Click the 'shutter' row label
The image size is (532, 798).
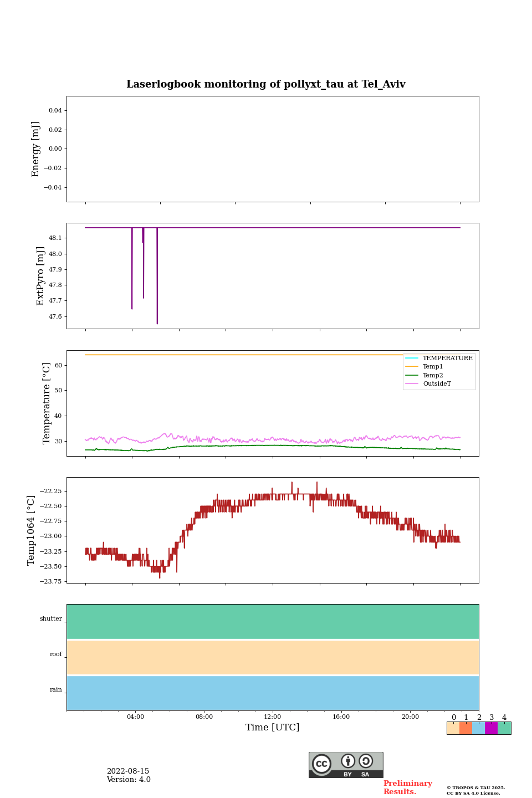tap(51, 618)
